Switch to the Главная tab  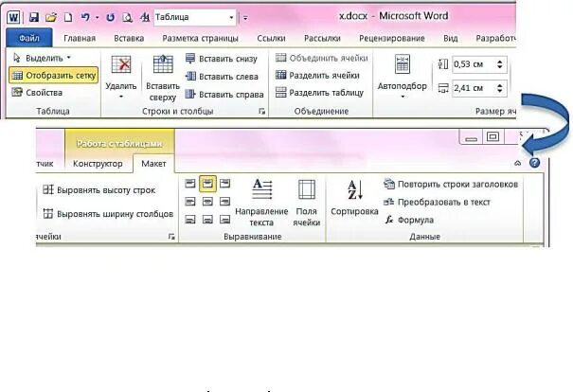click(x=80, y=38)
